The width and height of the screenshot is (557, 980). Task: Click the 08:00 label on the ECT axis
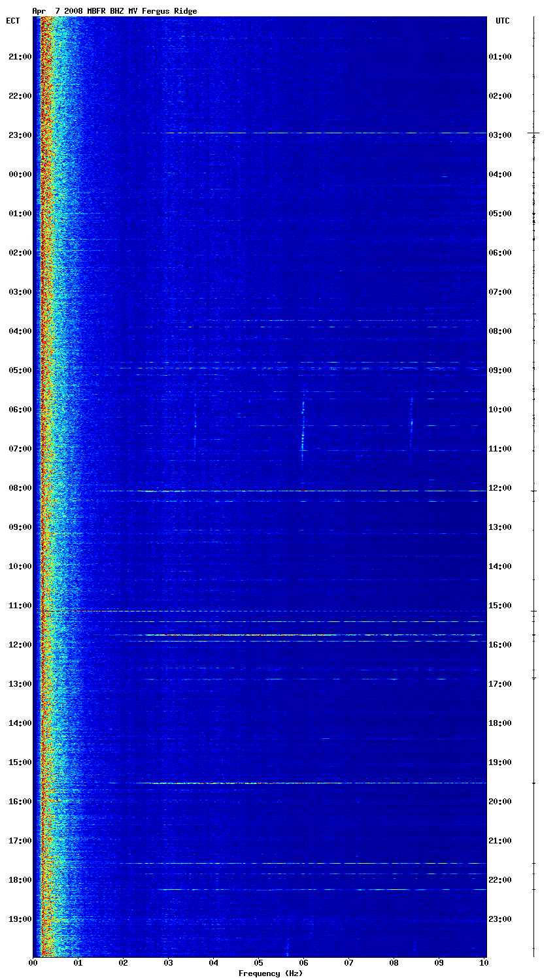tap(20, 488)
